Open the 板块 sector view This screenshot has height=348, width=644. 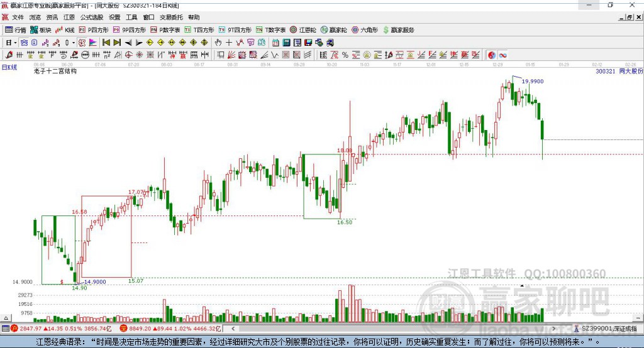pyautogui.click(x=40, y=30)
